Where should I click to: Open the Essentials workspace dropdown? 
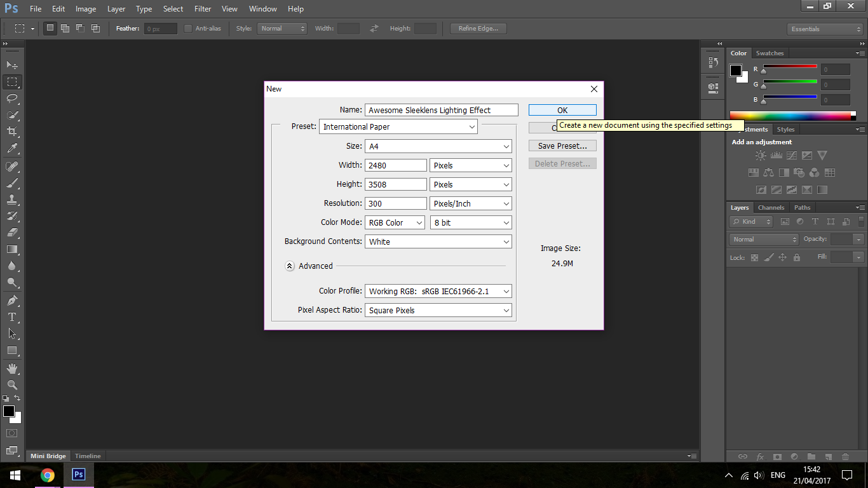825,29
